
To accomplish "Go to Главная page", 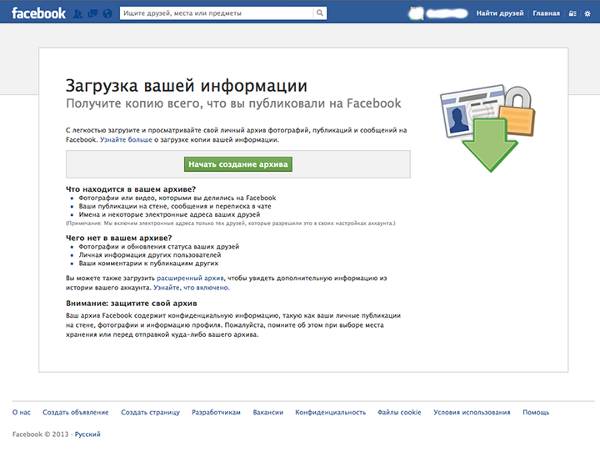I will (546, 13).
